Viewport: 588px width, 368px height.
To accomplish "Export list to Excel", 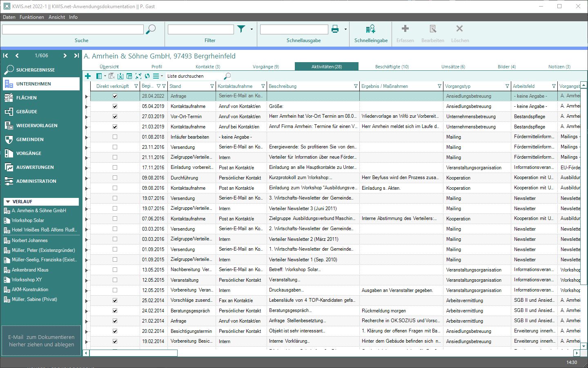I will [x=120, y=76].
